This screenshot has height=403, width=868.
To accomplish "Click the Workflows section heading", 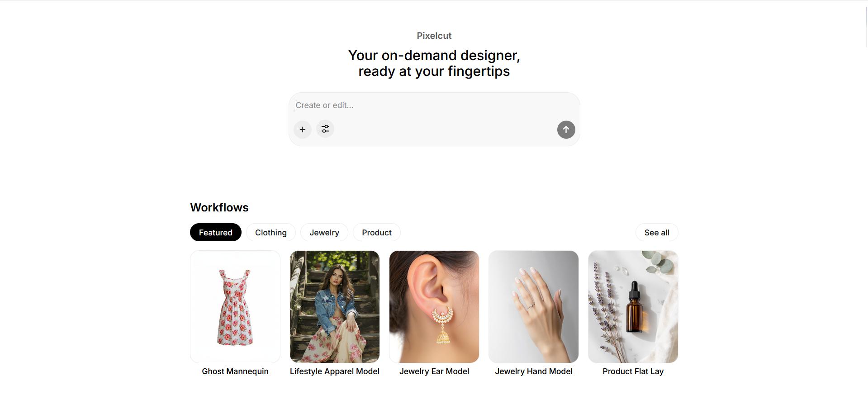I will pos(219,207).
